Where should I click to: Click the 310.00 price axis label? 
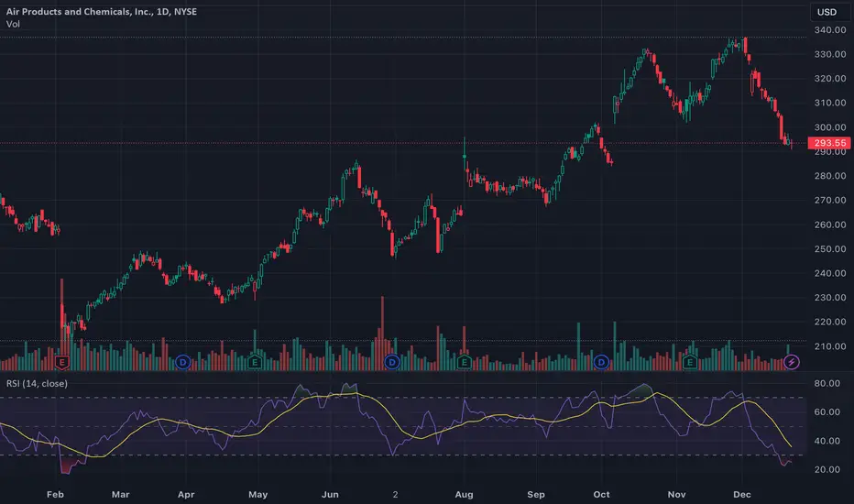830,103
